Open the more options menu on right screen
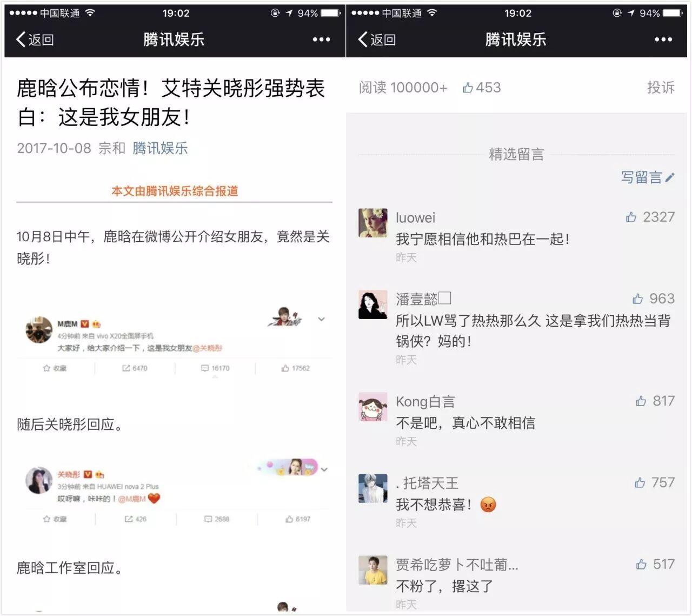 click(663, 39)
